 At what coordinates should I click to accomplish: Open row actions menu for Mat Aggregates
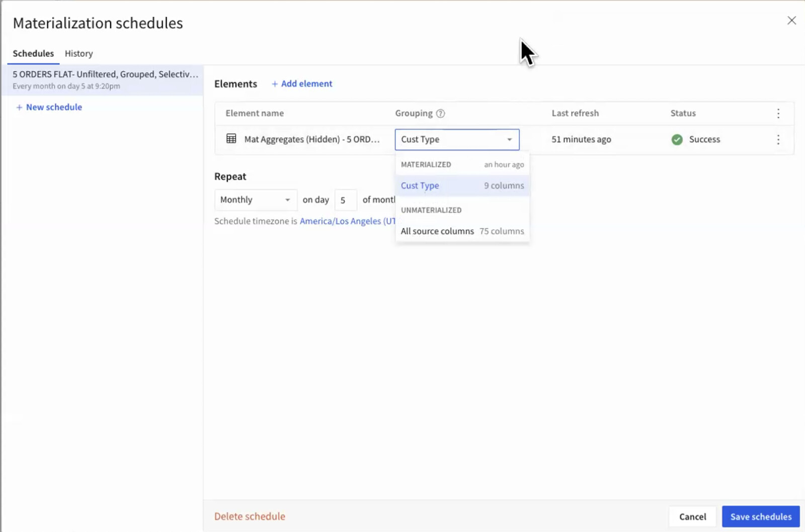coord(778,139)
